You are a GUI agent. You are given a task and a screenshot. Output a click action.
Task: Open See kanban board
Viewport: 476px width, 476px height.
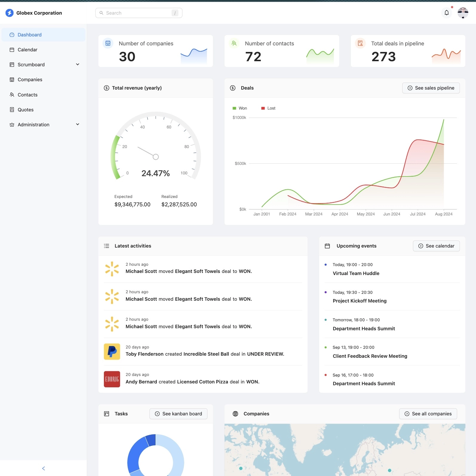[x=178, y=414]
